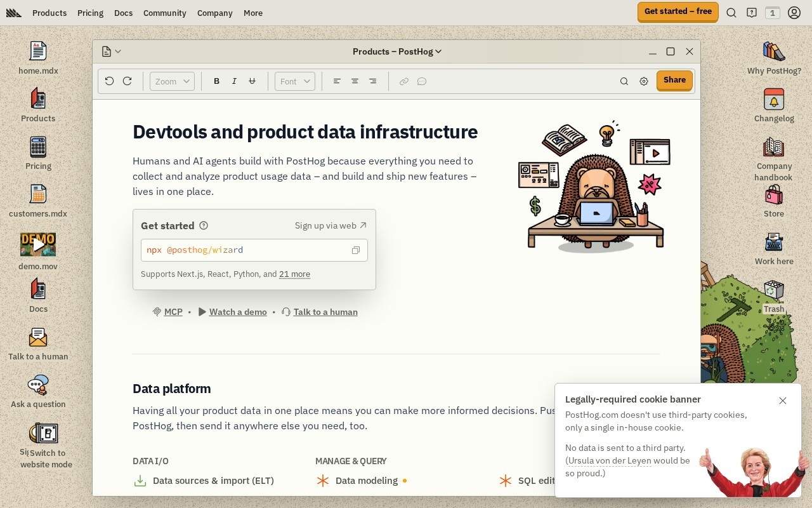The height and width of the screenshot is (508, 812).
Task: Open the Docs menu item
Action: [123, 13]
